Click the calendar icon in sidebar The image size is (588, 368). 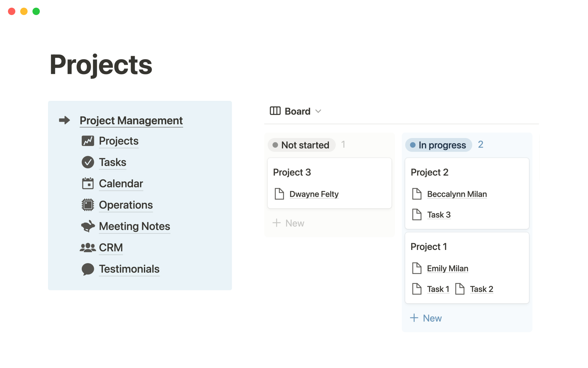click(x=88, y=184)
